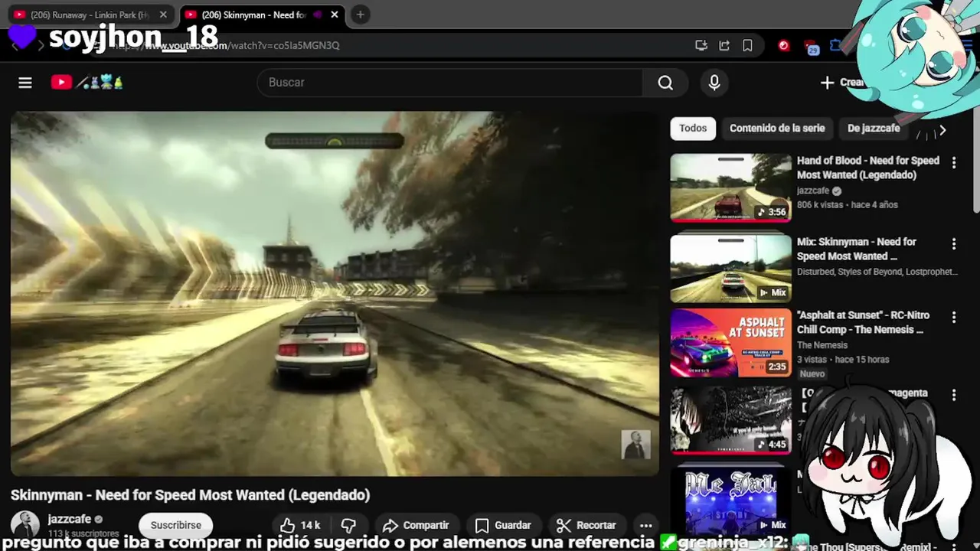
Task: Open the jazzcafe channel avatar
Action: [x=25, y=525]
